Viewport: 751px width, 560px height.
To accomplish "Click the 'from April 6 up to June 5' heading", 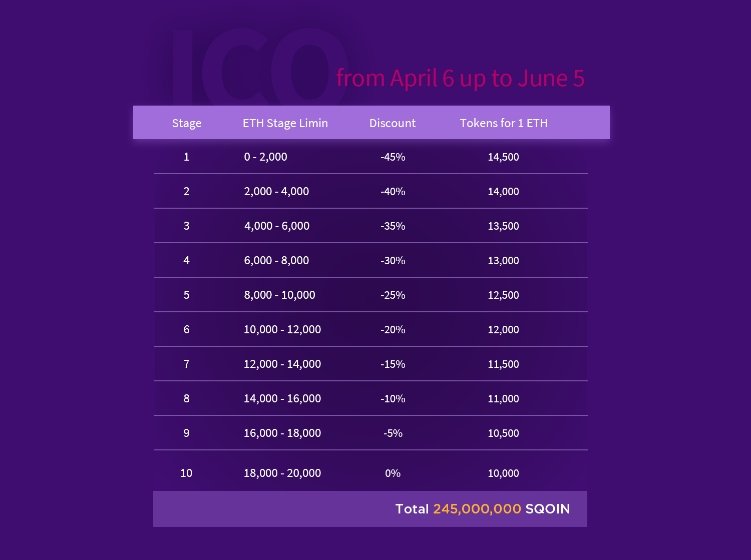I will pyautogui.click(x=460, y=79).
